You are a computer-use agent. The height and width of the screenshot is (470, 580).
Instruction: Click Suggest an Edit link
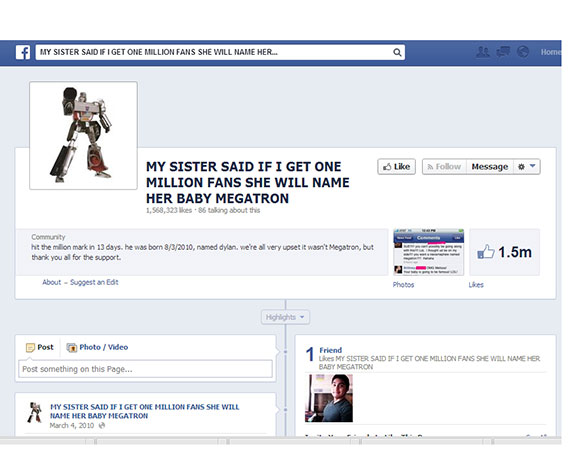click(94, 282)
